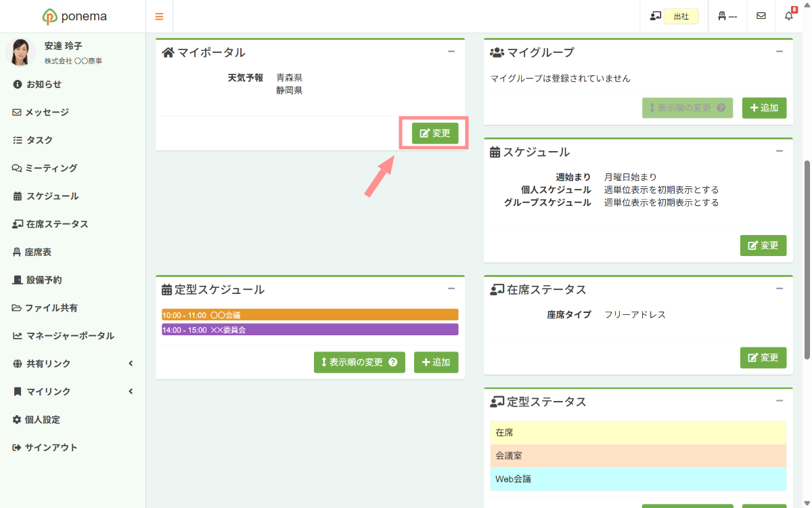This screenshot has height=508, width=812.
Task: Click 表示順の変更 in 定型スケジュール panel
Action: click(359, 362)
